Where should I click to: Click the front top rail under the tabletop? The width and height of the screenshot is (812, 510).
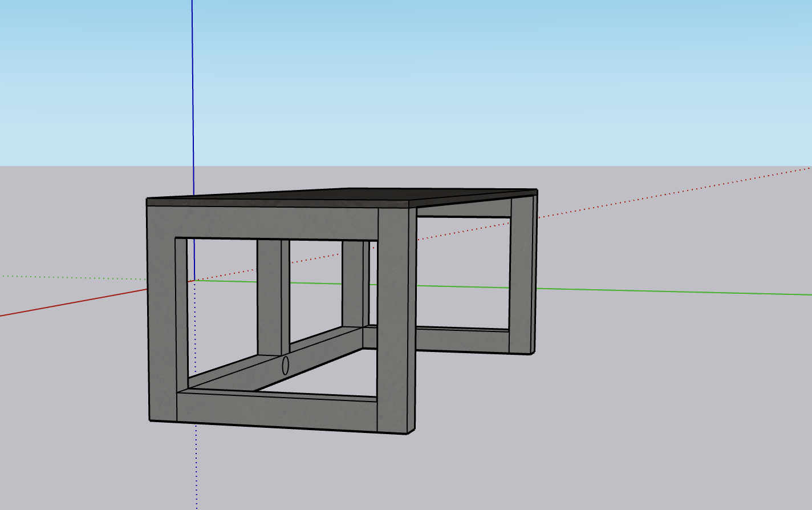tap(277, 222)
